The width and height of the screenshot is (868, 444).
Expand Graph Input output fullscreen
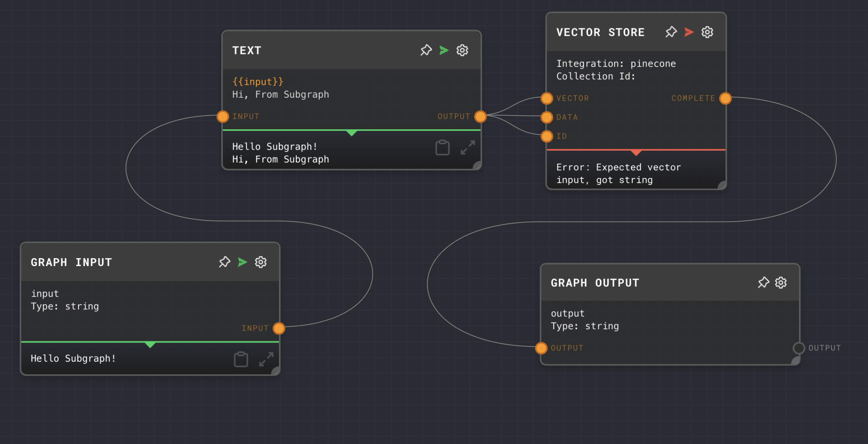click(x=266, y=360)
